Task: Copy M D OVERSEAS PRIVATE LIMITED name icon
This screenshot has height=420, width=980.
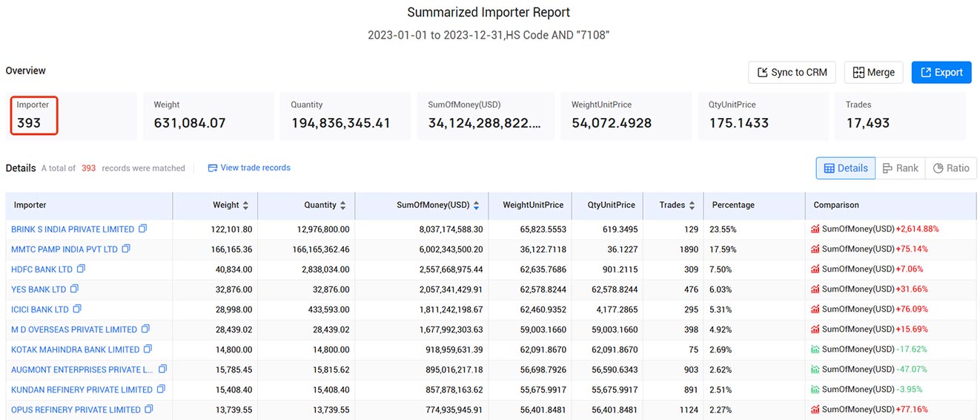Action: click(145, 329)
